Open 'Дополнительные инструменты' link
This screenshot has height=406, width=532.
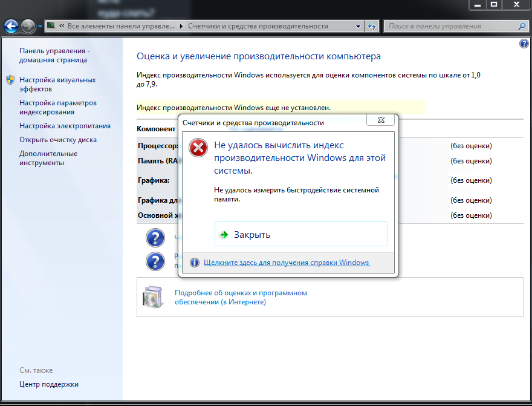pyautogui.click(x=48, y=158)
